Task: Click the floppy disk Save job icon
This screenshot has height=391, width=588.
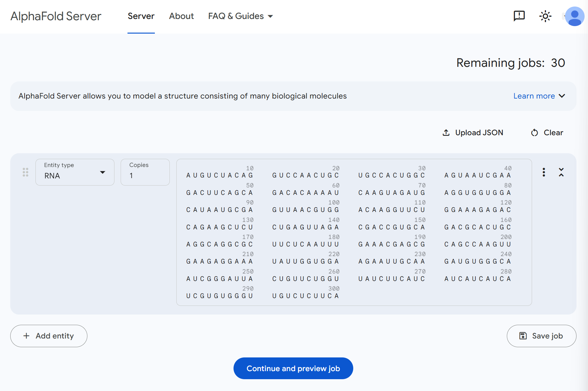Action: point(523,336)
